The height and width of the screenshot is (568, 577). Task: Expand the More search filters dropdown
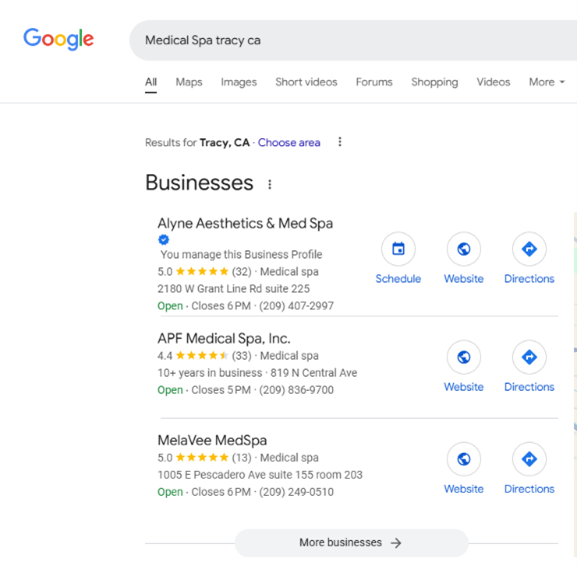[x=546, y=82]
